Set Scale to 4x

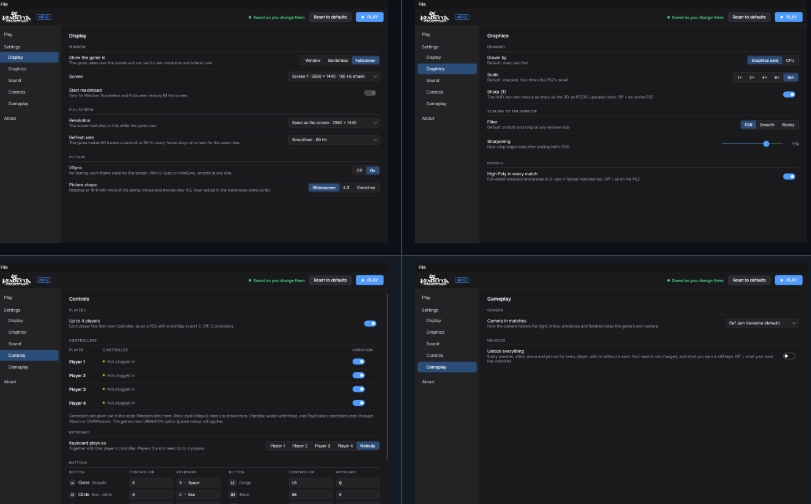[x=764, y=77]
